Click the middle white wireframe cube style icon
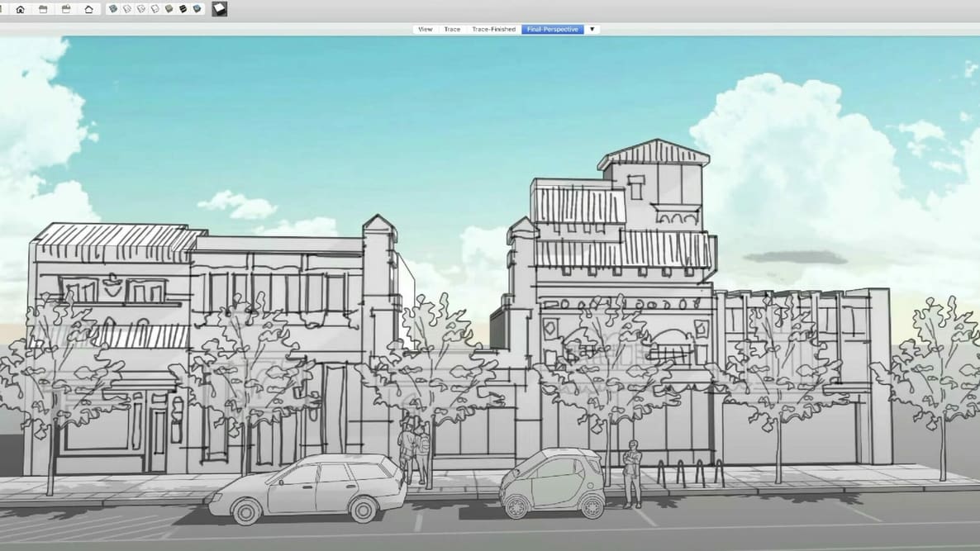This screenshot has height=551, width=980. click(141, 9)
